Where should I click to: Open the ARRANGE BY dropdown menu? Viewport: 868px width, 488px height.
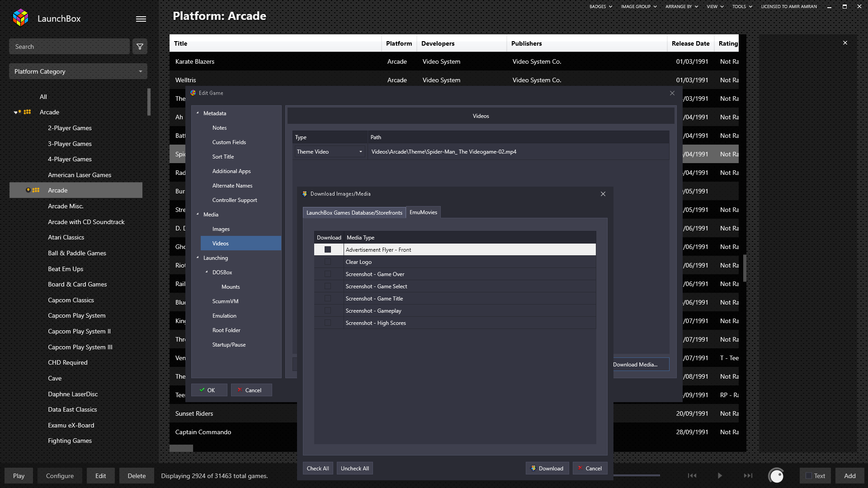tap(682, 7)
